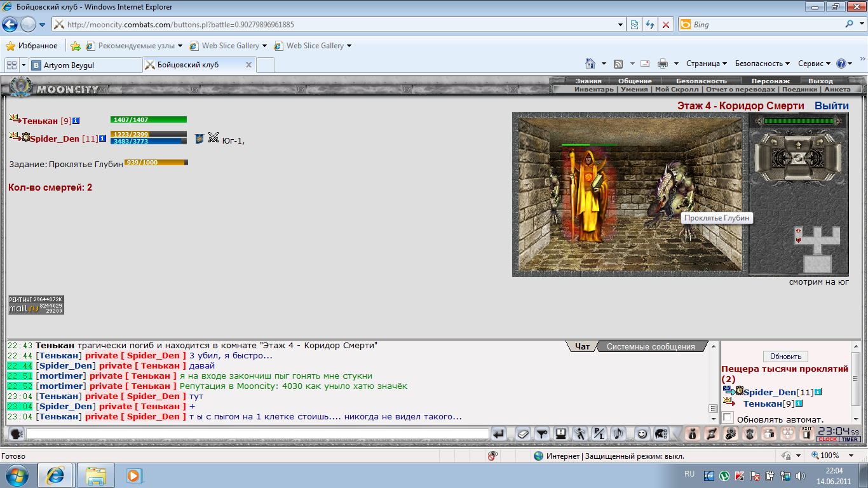Screen dimensions: 868x488
Task: Open the Общение game menu
Action: point(635,81)
